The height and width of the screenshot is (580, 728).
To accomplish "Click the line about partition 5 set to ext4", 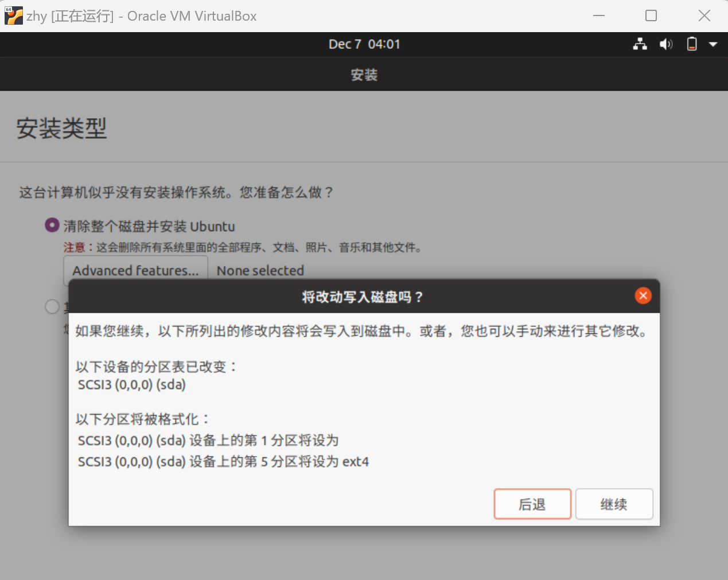I will tap(223, 461).
